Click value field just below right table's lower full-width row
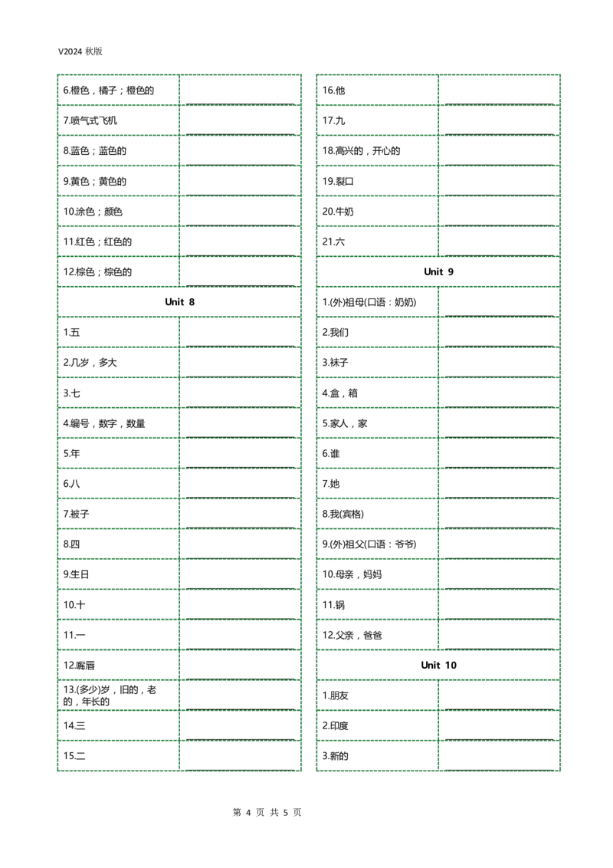613x868 pixels. point(499,695)
